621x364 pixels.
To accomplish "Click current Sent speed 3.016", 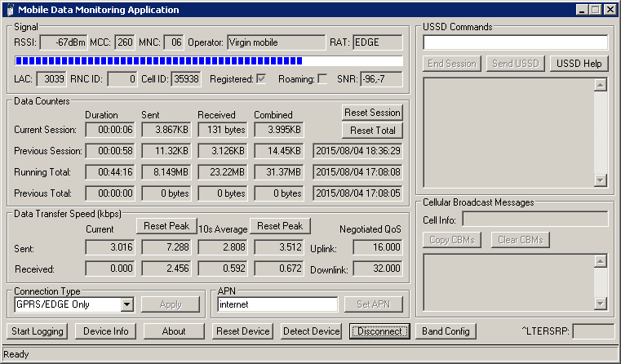I will click(110, 247).
